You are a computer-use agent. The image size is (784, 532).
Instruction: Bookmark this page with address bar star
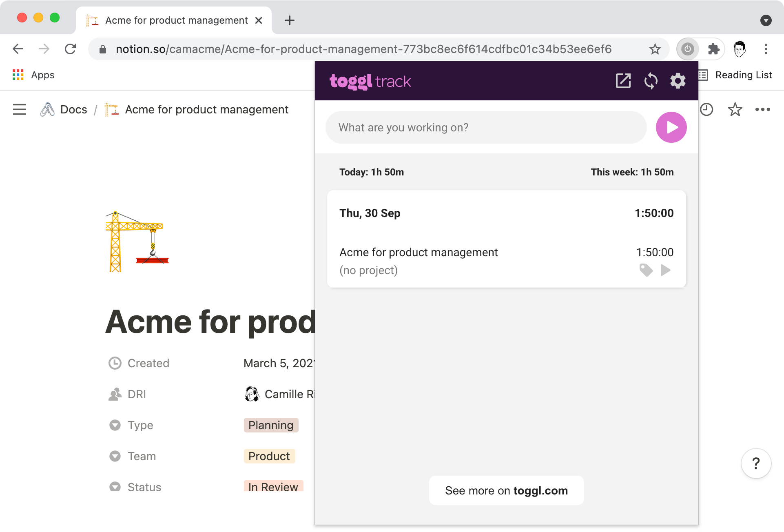point(655,49)
